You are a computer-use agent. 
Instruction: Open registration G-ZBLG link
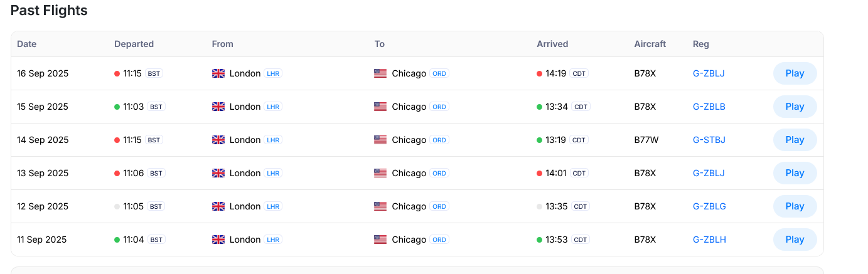[x=709, y=206]
